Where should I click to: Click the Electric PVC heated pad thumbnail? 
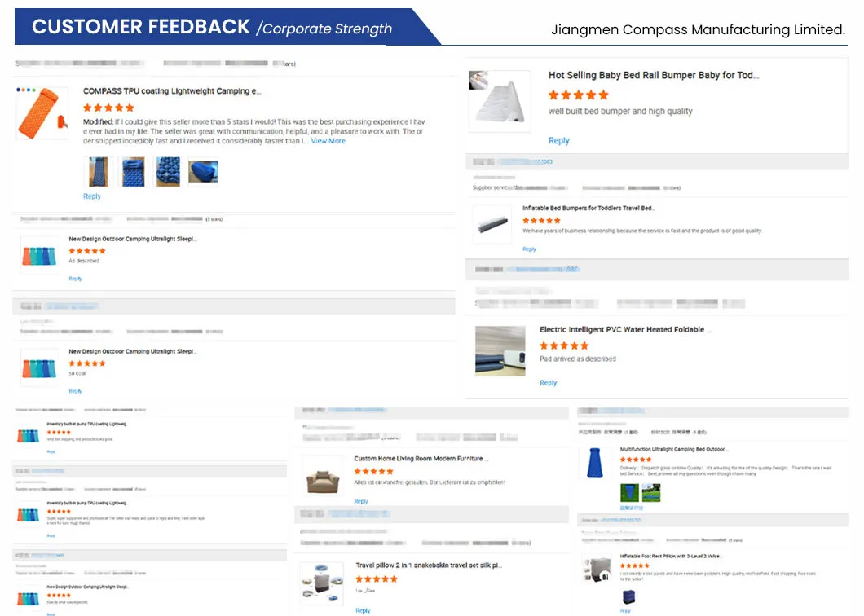500,350
